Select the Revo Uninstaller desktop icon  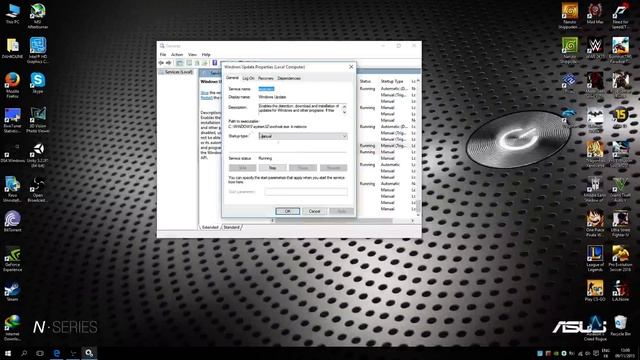(12, 189)
